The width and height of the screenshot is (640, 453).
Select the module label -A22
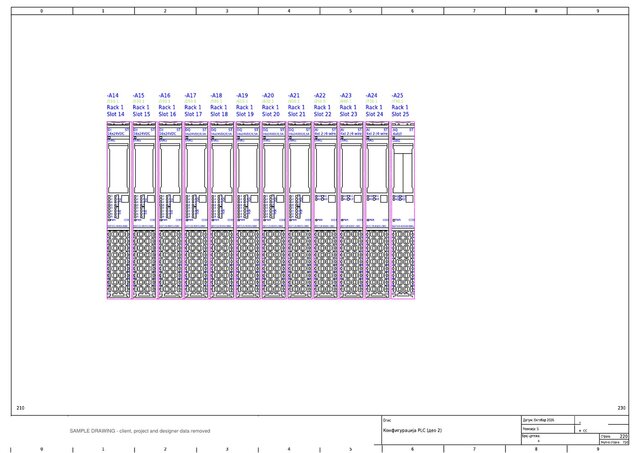tap(320, 95)
